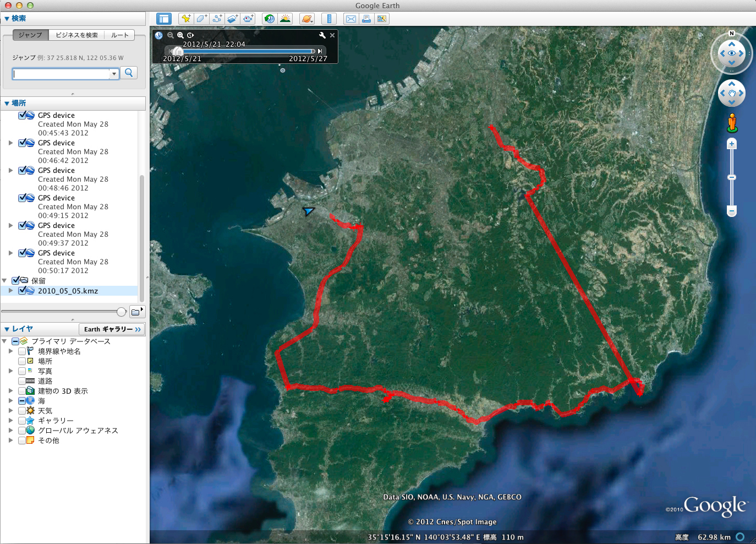Show historical imagery with the clock icon
This screenshot has height=544, width=756.
270,18
